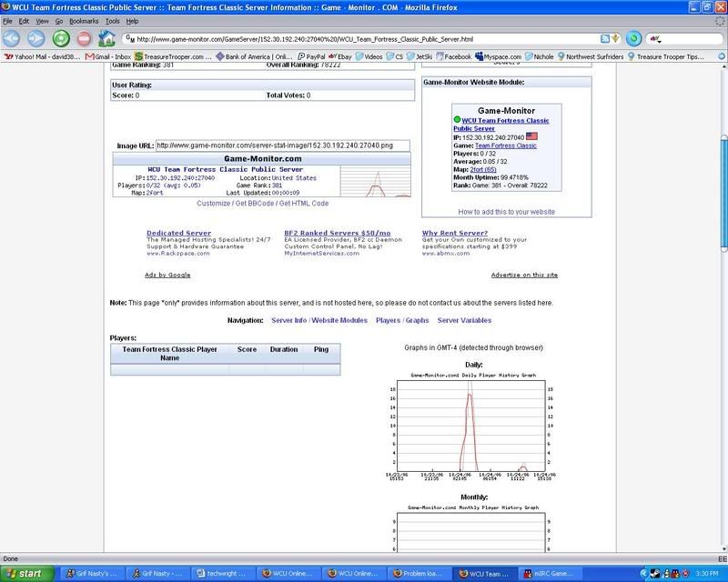Screen dimensions: 728x582
Task: Open the Bookmarks menu
Action: point(84,20)
